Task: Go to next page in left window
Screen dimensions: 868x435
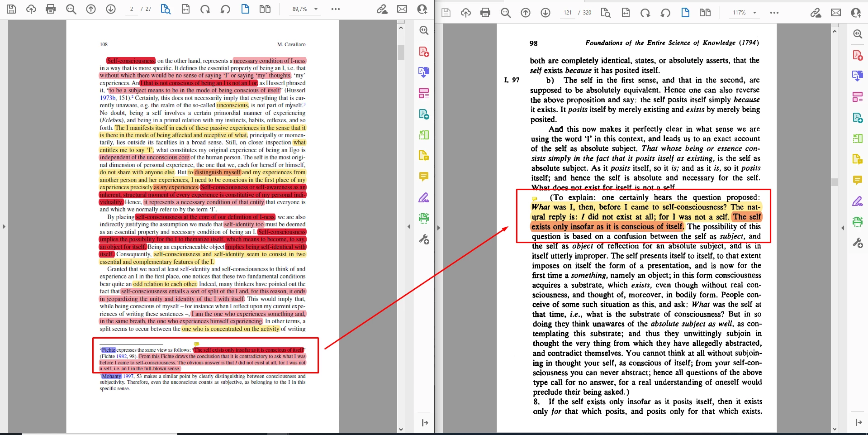Action: pos(111,9)
